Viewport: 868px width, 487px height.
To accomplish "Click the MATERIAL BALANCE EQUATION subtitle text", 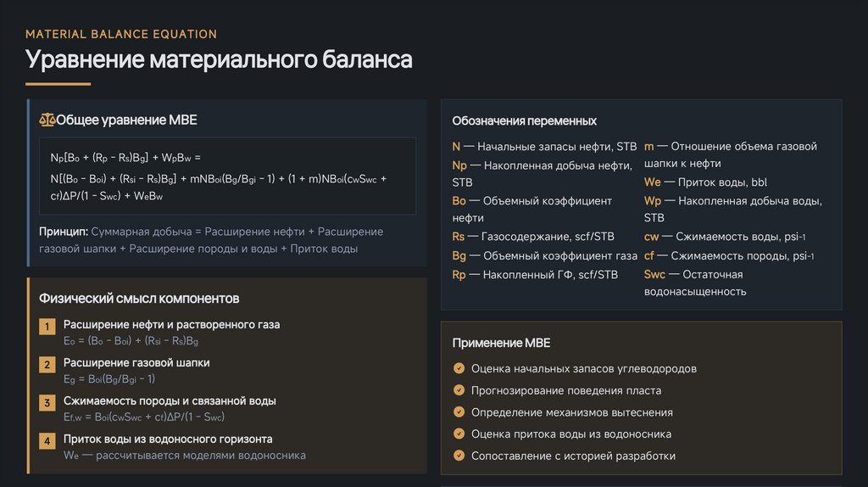I will point(121,34).
